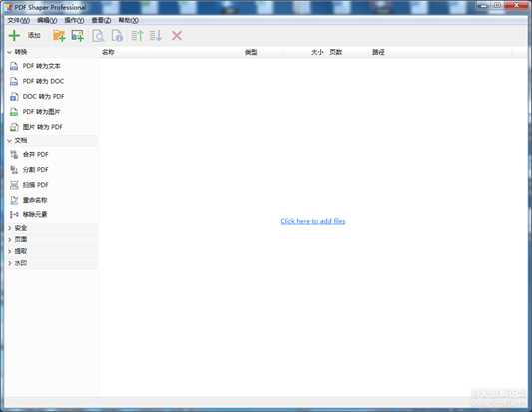Expand the 水印 group
Image resolution: width=532 pixels, height=412 pixels.
(10, 263)
